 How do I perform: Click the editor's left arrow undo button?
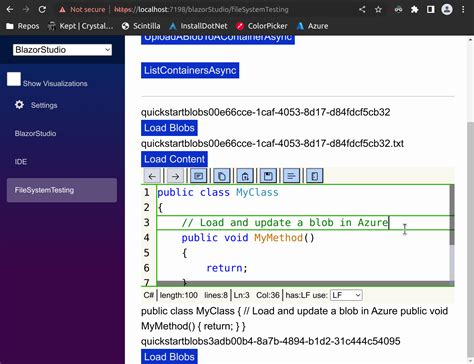coord(152,176)
